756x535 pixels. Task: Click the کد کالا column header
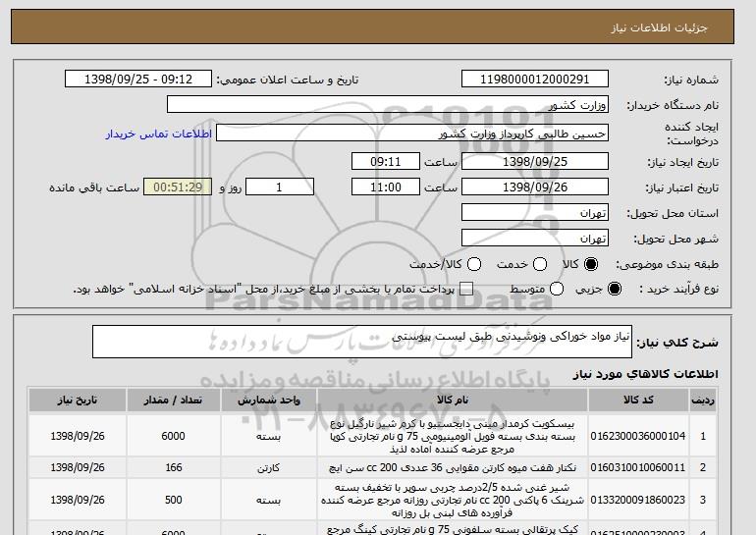point(638,401)
